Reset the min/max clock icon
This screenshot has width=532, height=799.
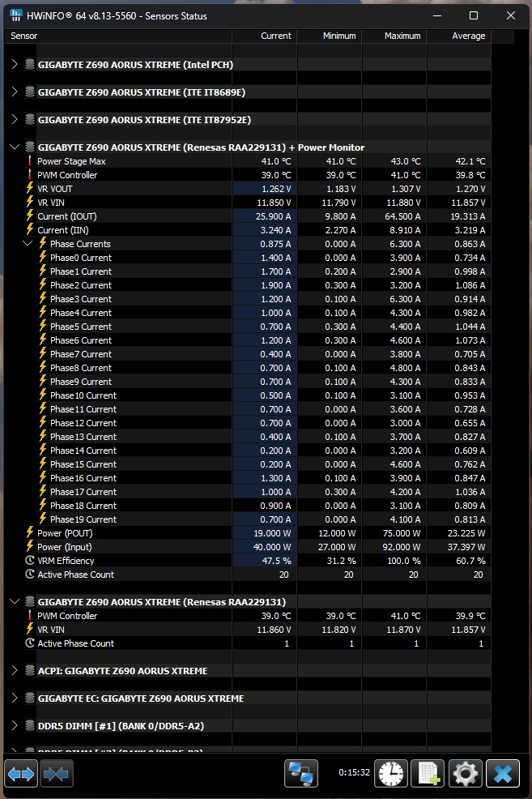click(391, 774)
